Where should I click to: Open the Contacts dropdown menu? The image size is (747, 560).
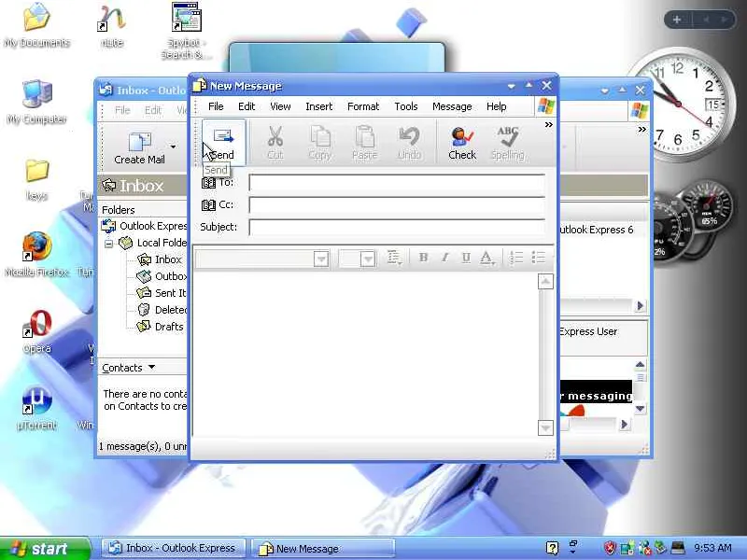pyautogui.click(x=128, y=368)
